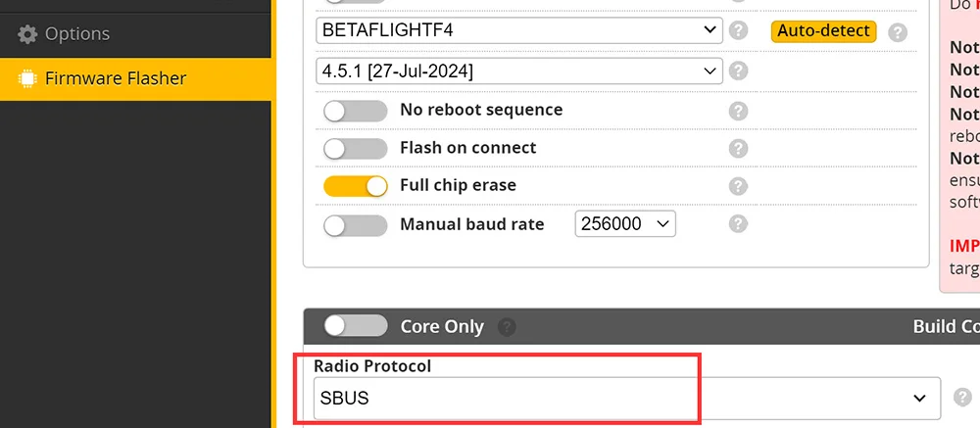This screenshot has height=428, width=980.
Task: Click help icon for Manual baud rate
Action: coord(739,224)
